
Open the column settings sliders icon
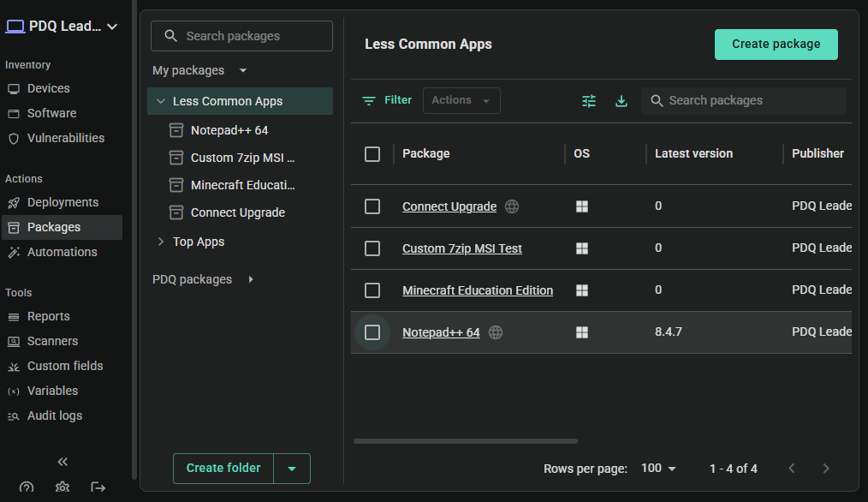pos(589,101)
